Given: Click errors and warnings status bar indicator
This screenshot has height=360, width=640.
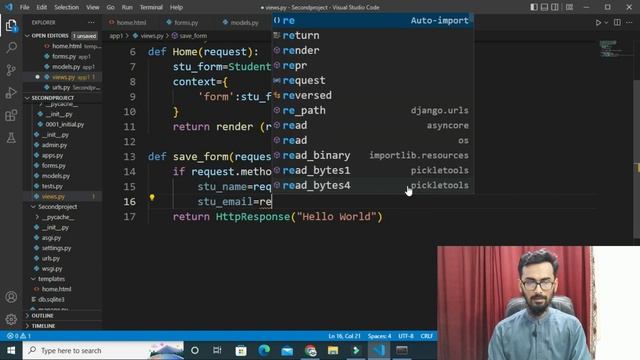Looking at the screenshot, I should [x=18, y=336].
